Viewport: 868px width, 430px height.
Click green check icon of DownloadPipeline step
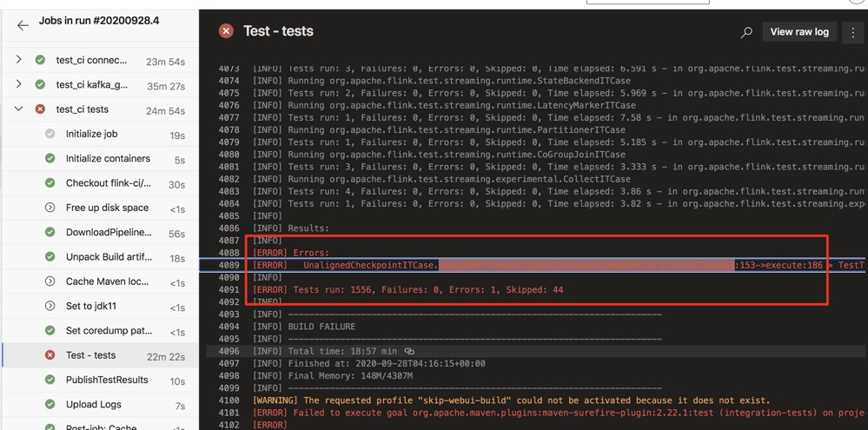[50, 233]
